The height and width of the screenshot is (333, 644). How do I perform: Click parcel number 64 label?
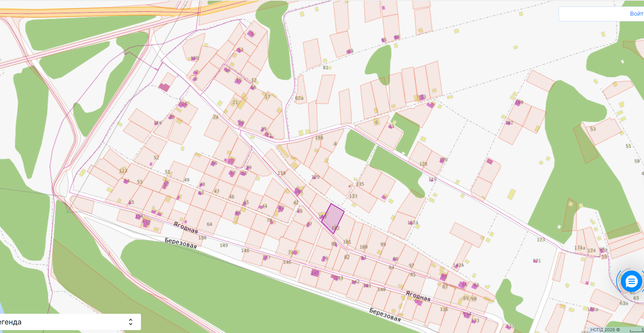tap(209, 224)
